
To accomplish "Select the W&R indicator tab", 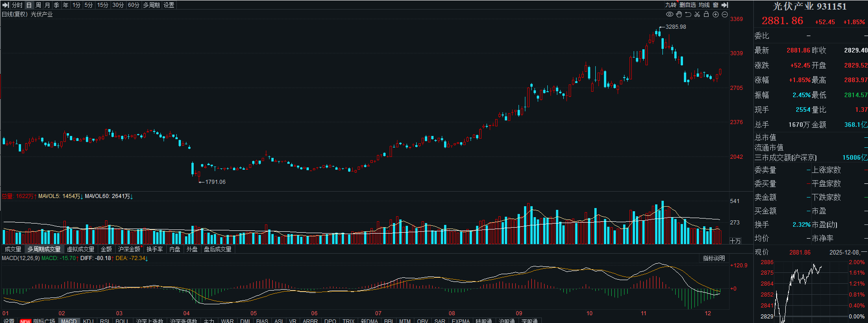I will 228,321.
